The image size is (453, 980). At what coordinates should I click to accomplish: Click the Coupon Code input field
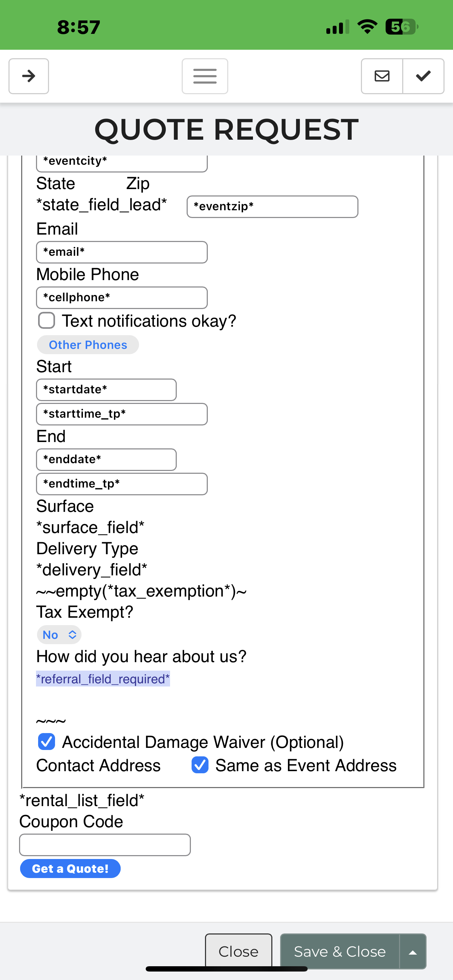[x=104, y=845]
